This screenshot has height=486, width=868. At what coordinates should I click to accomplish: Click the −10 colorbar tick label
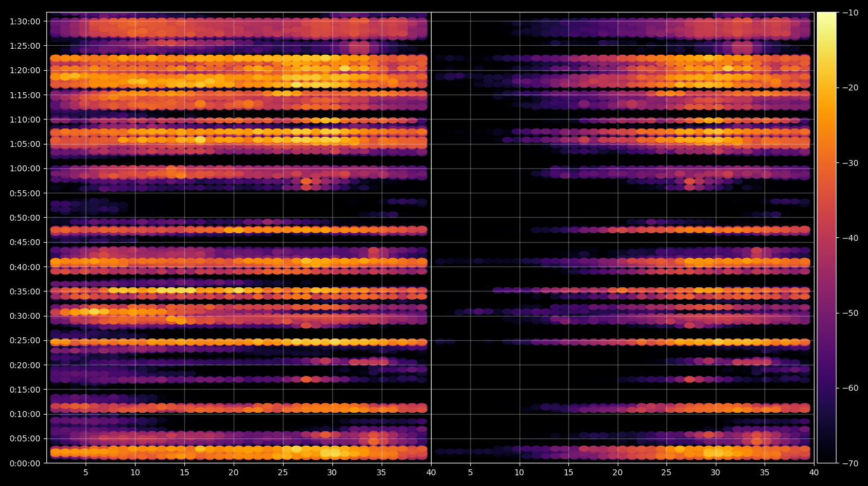(x=851, y=12)
